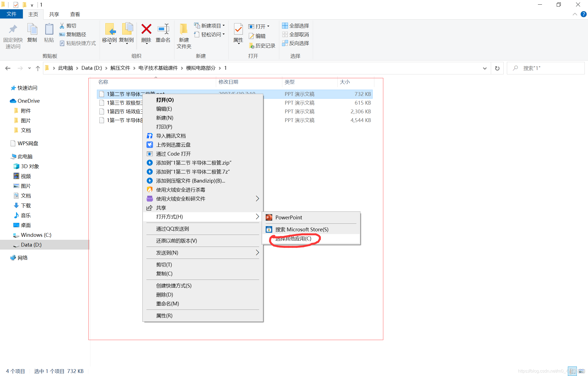
Task: Search Microsoft Store in the submenu
Action: coord(311,229)
